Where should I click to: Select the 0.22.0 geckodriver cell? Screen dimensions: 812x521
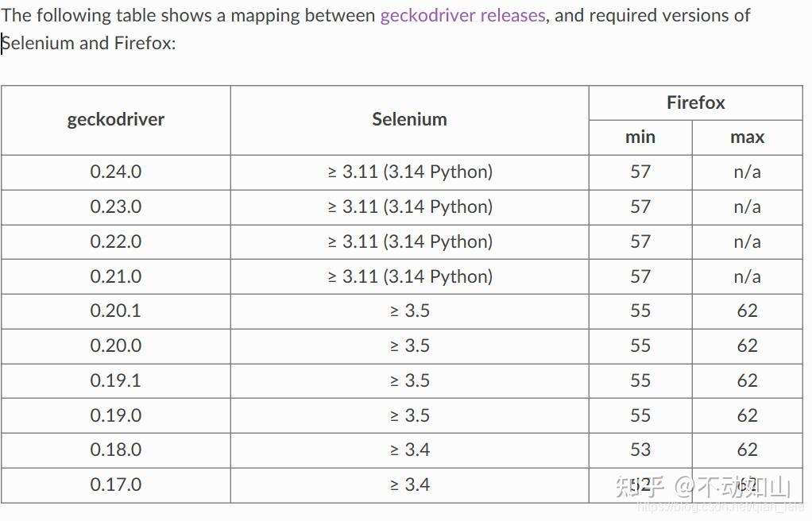click(x=116, y=241)
